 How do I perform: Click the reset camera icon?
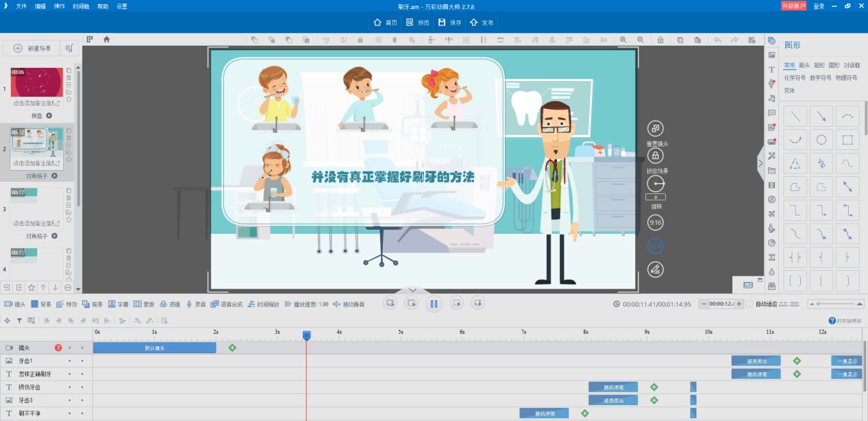656,128
